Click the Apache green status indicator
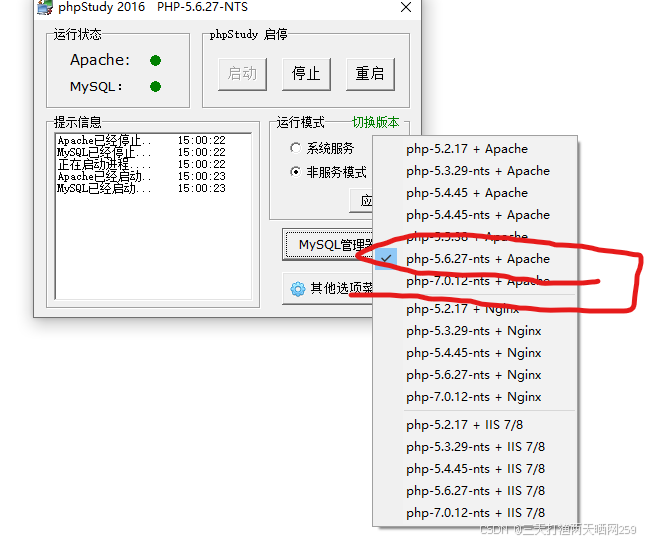This screenshot has height=541, width=645. [x=155, y=60]
